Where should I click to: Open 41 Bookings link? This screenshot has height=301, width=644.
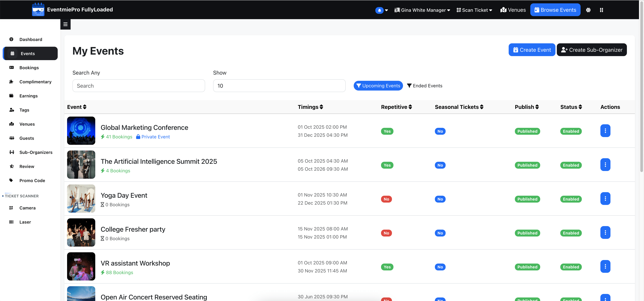[116, 137]
